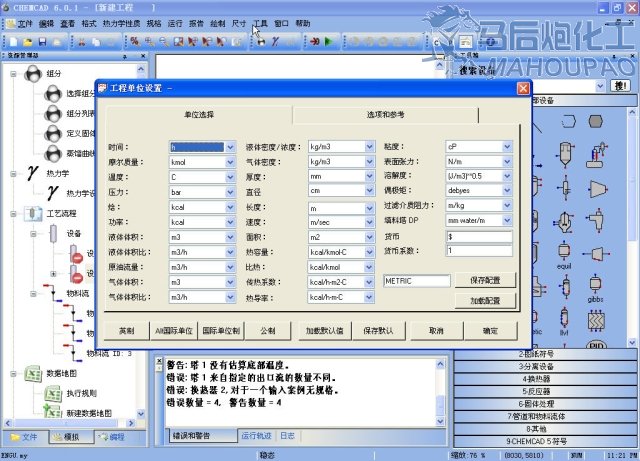Select the Gibbs reactor palette icon

[x=596, y=285]
